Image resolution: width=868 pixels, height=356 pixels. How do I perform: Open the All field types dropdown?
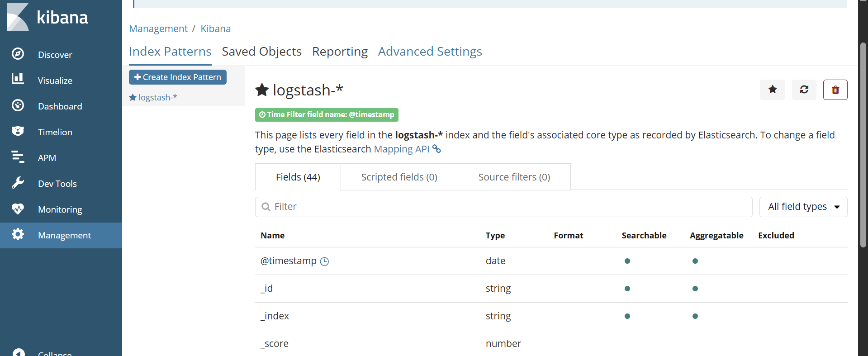pyautogui.click(x=803, y=207)
